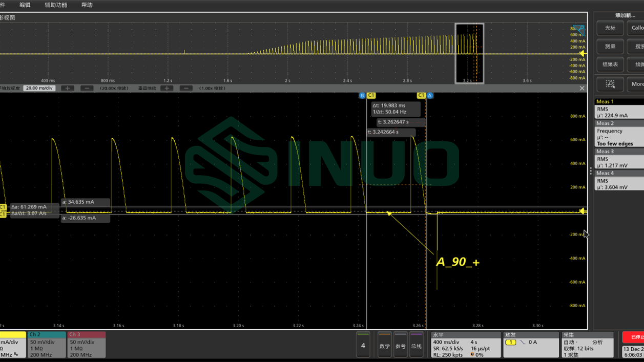Click the 光标 cursor button
The height and width of the screenshot is (362, 644).
[x=610, y=28]
